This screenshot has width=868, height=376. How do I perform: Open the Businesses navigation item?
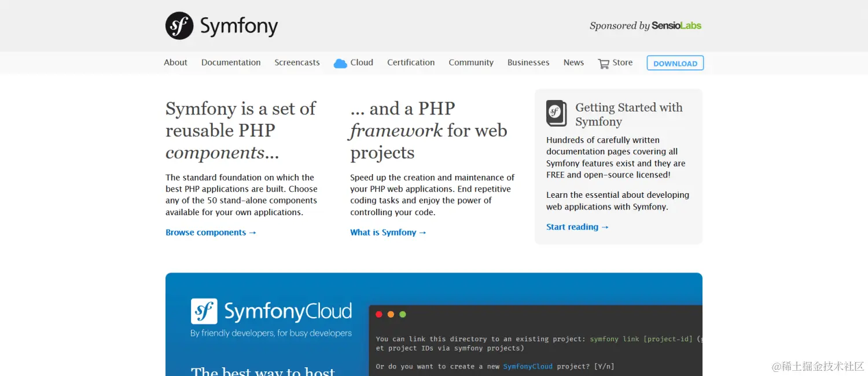tap(528, 62)
